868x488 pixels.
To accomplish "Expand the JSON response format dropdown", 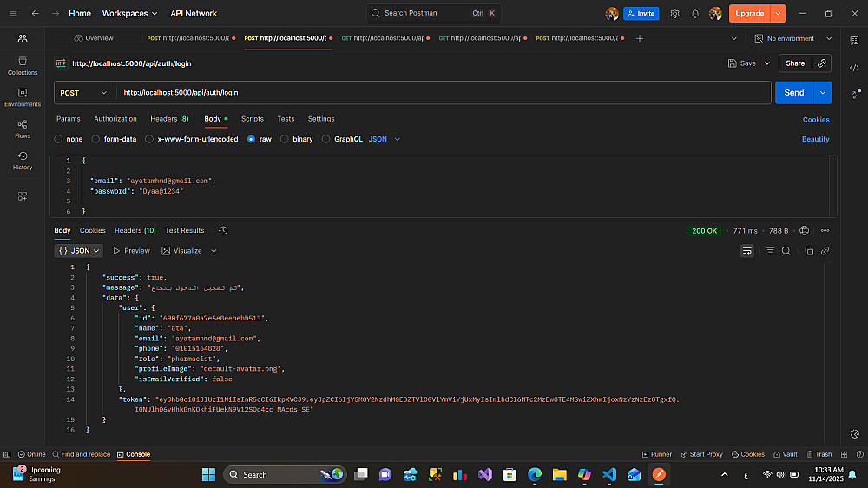I will click(x=79, y=250).
